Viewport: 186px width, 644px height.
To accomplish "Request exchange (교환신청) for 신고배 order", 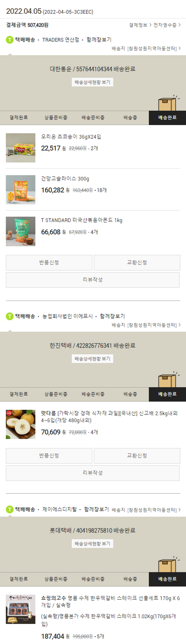I will click(x=137, y=455).
